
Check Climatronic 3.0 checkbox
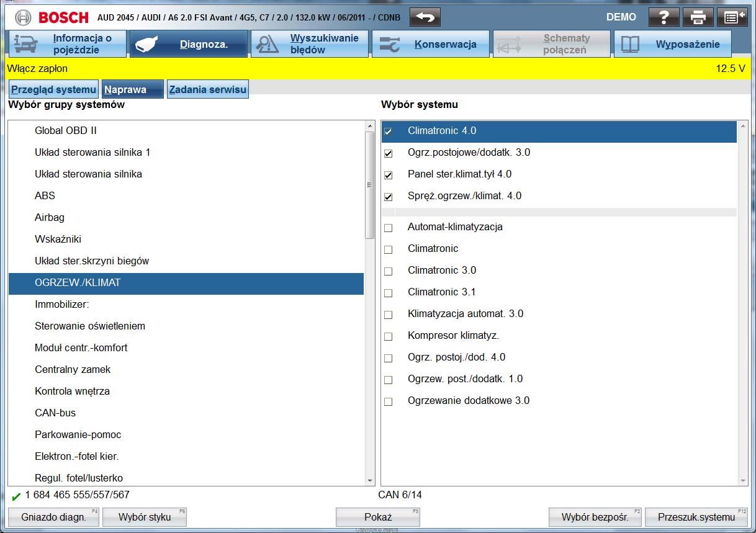pos(388,271)
